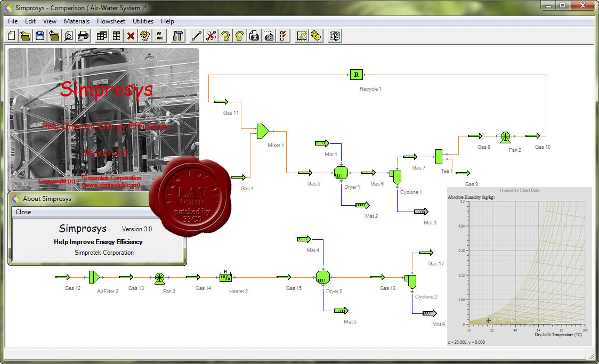Viewport: 599px width, 364px height.
Task: Open print preview magnifier icon
Action: (x=68, y=36)
